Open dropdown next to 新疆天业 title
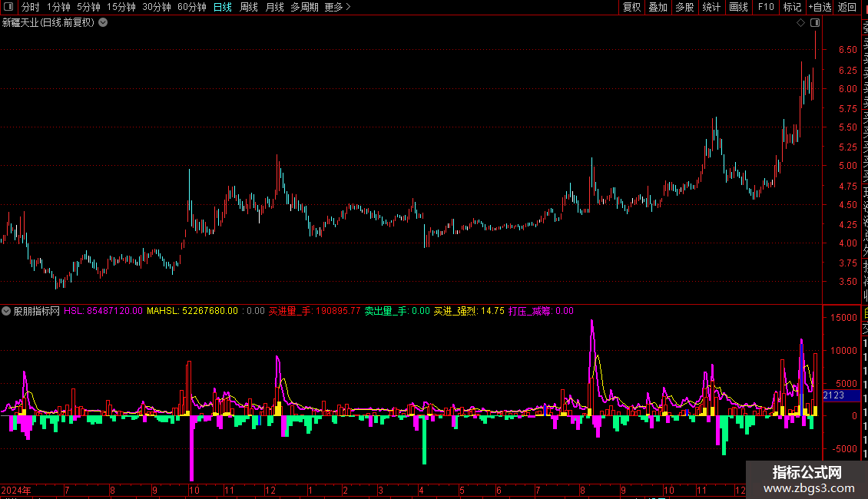The width and height of the screenshot is (868, 499). pos(103,23)
